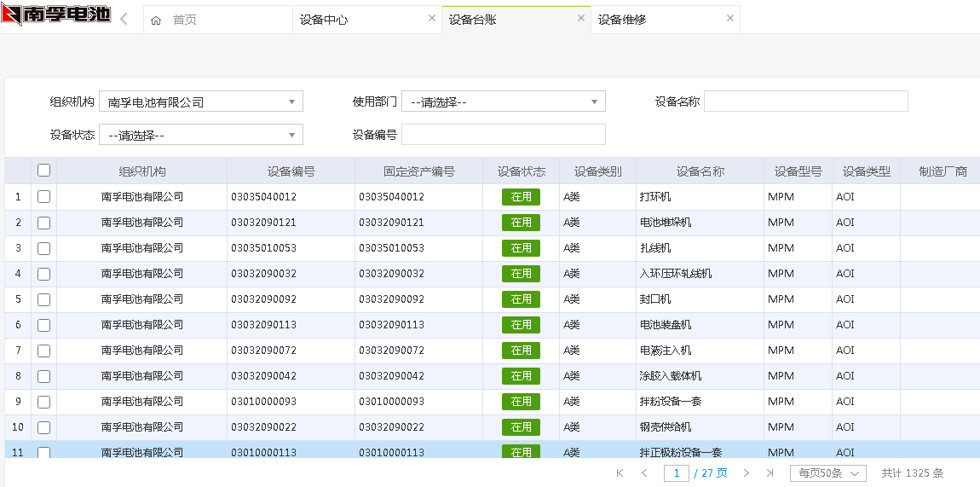Open the 使用部门 dropdown
Image resolution: width=980 pixels, height=487 pixels.
(503, 101)
